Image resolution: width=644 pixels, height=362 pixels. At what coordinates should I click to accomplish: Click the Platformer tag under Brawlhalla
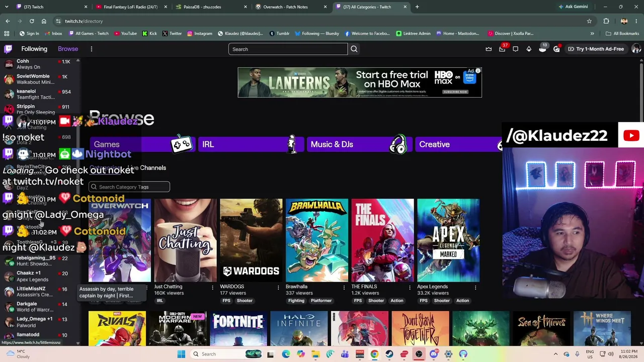(x=321, y=301)
